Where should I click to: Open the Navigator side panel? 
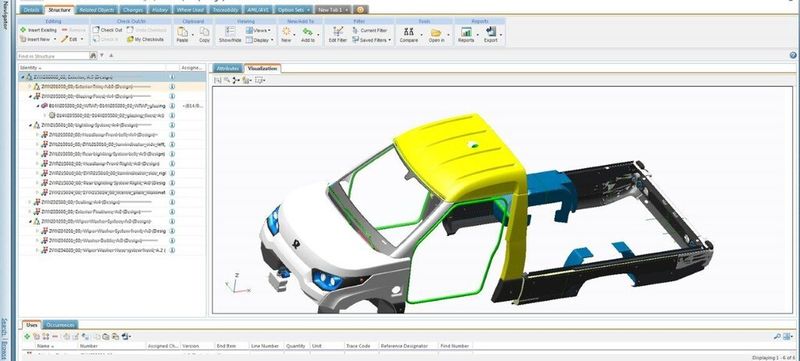[5, 14]
